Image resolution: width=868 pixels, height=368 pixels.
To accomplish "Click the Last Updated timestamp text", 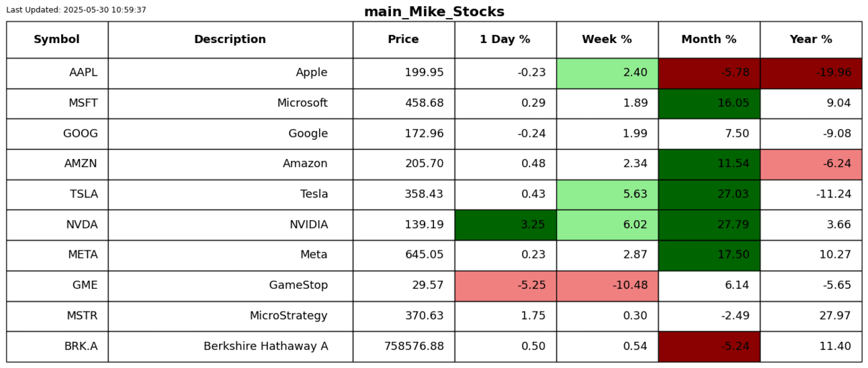I will pyautogui.click(x=76, y=10).
